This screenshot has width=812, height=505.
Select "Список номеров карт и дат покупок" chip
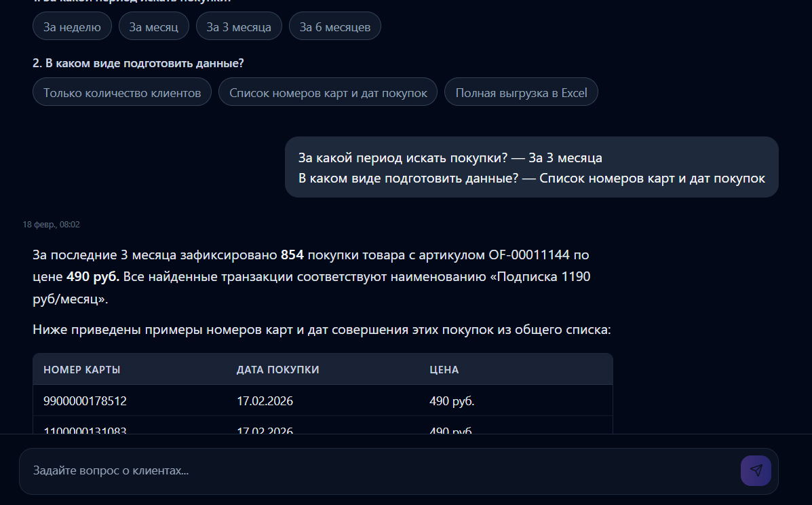[x=328, y=92]
